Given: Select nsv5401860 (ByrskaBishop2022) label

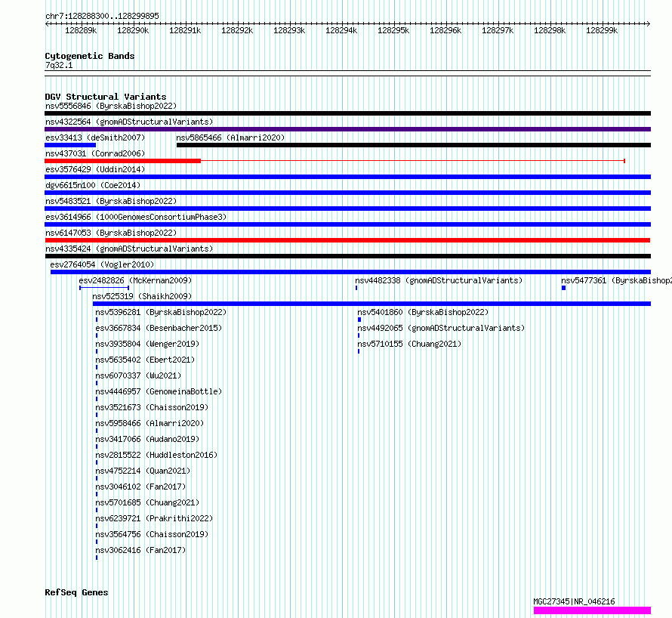Looking at the screenshot, I should point(423,312).
